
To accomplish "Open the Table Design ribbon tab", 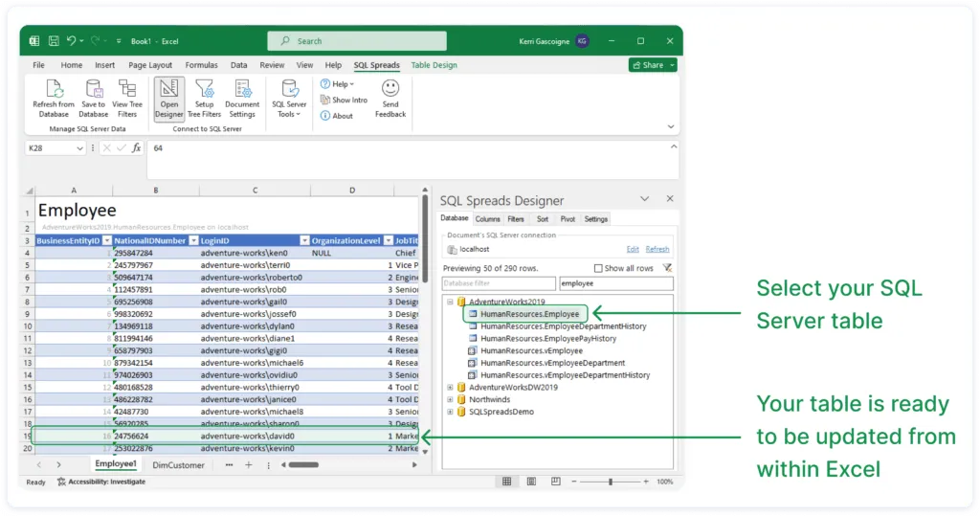I will (434, 65).
